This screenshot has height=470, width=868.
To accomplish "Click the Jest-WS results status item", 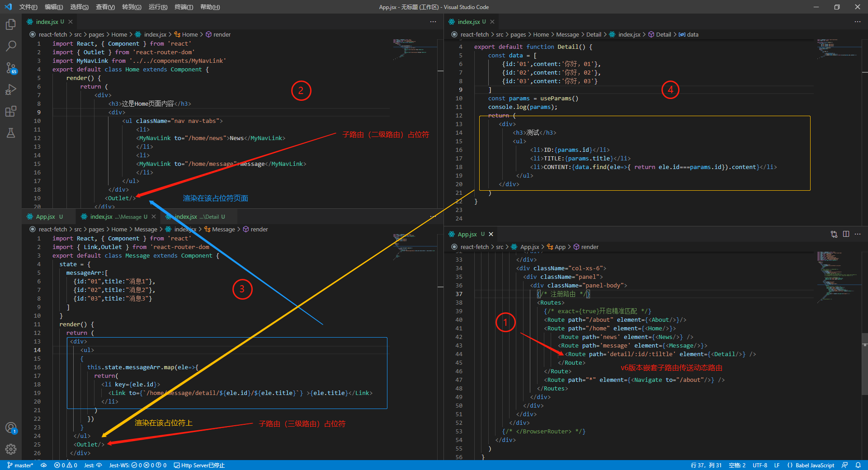I will tap(138, 465).
